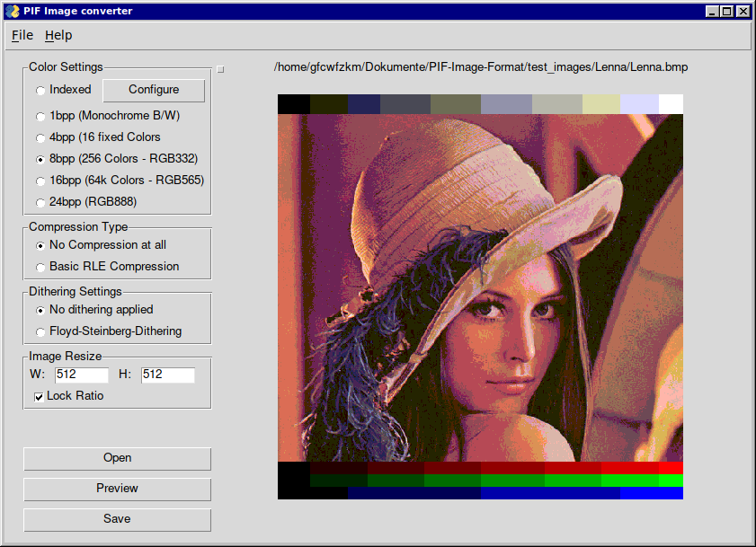
Task: Click the white swatch in top palette
Action: (x=671, y=104)
